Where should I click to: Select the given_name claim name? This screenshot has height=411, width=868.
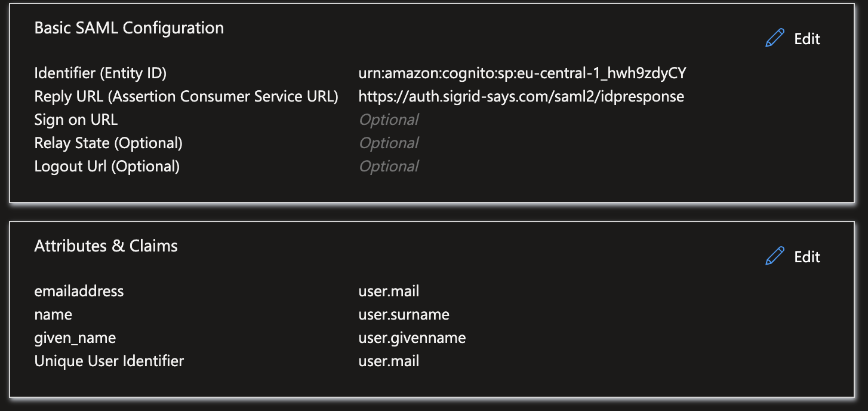[75, 338]
